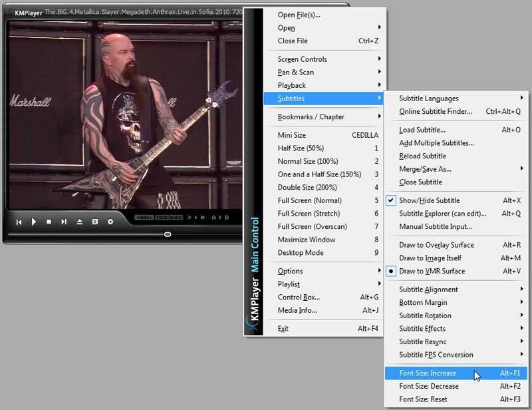Viewport: 532px width, 410px height.
Task: Select Half Size (50%)
Action: (324, 148)
